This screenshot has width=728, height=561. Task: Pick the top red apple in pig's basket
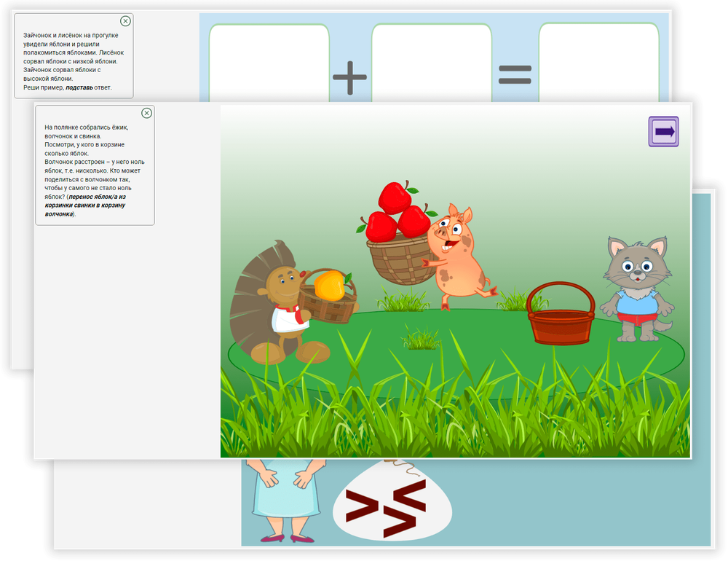(395, 197)
